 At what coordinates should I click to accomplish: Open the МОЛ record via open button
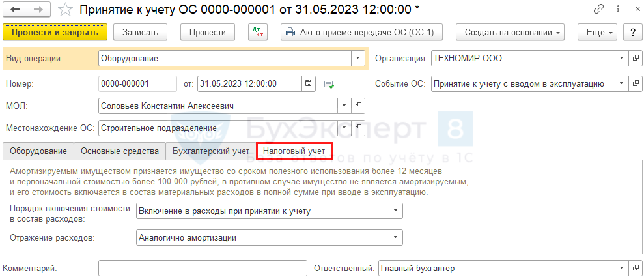pyautogui.click(x=358, y=105)
